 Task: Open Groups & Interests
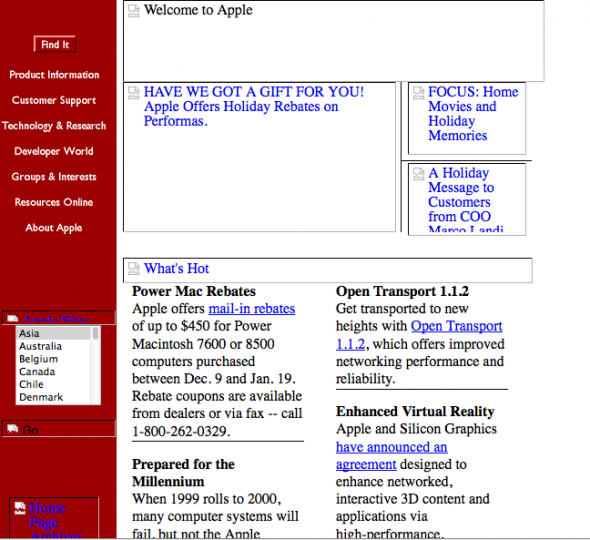point(54,177)
